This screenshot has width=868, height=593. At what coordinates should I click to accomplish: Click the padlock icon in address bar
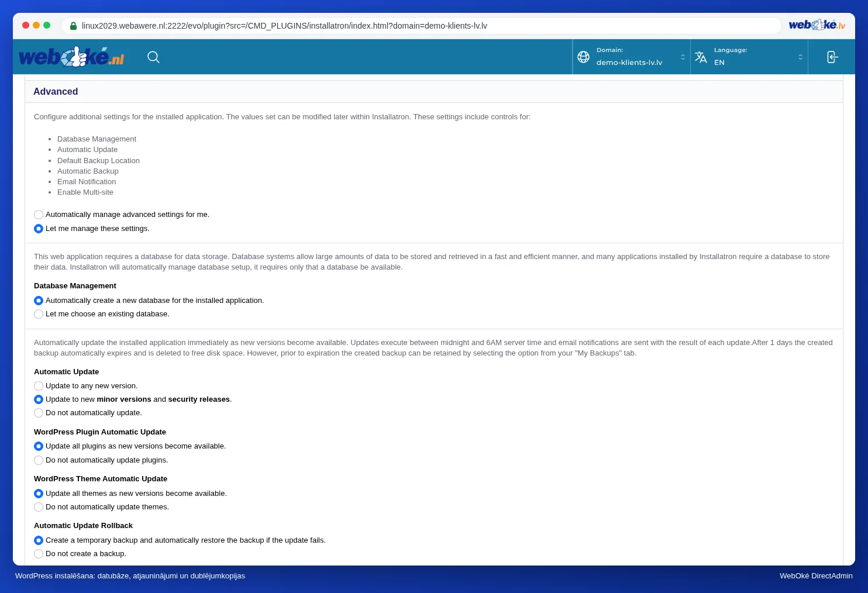pos(73,26)
